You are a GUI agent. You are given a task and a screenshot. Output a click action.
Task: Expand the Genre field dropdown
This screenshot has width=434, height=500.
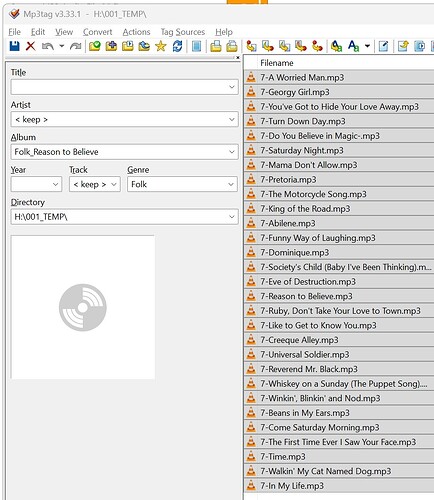(231, 184)
